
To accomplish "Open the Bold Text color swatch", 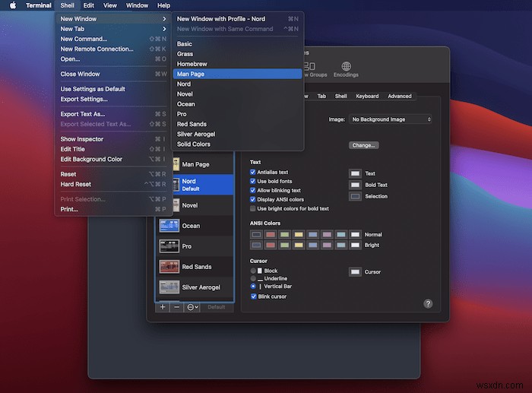I will coord(355,185).
